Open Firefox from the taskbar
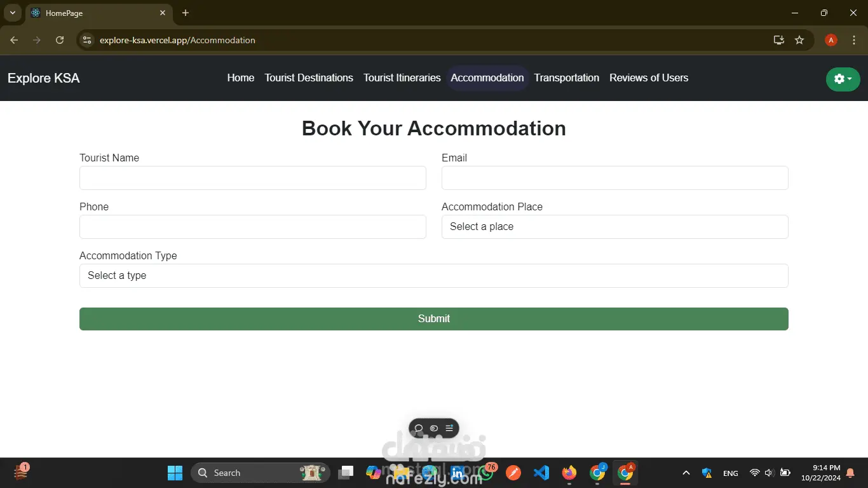Viewport: 868px width, 488px height. [569, 473]
